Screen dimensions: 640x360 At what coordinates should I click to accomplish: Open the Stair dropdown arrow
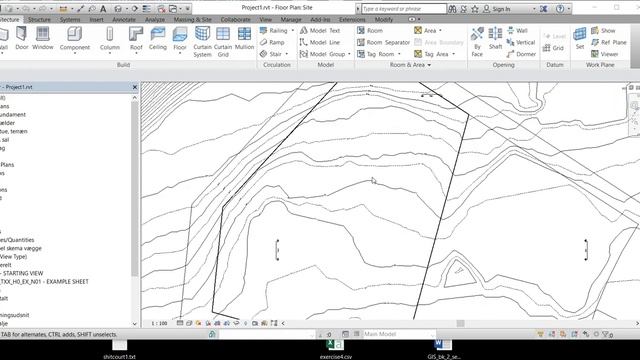tap(287, 54)
